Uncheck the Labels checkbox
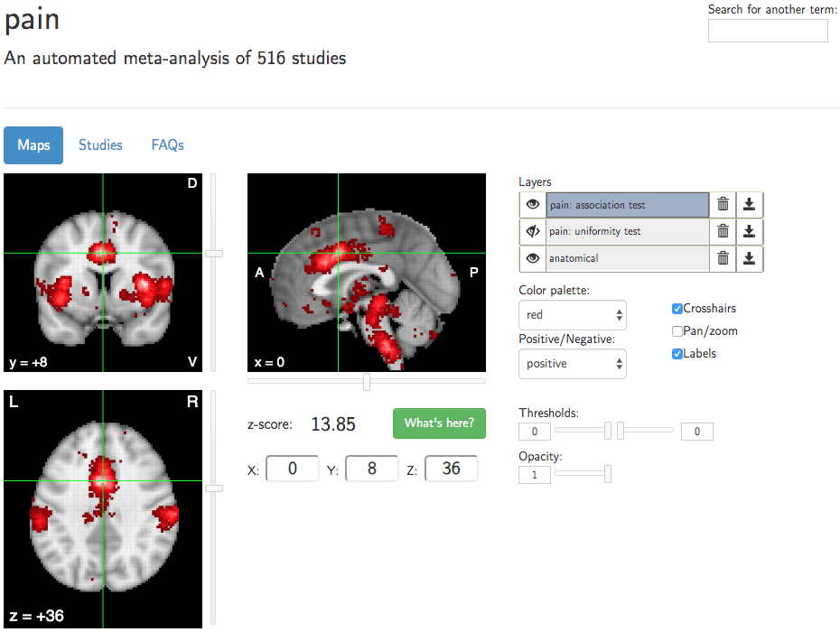This screenshot has height=632, width=840. pyautogui.click(x=677, y=354)
